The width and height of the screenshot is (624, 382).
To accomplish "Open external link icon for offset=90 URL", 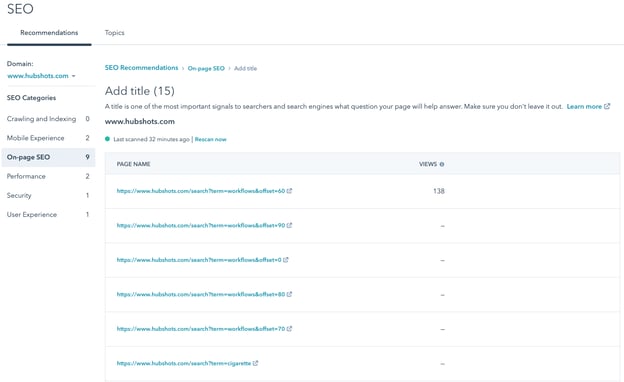I will (289, 225).
